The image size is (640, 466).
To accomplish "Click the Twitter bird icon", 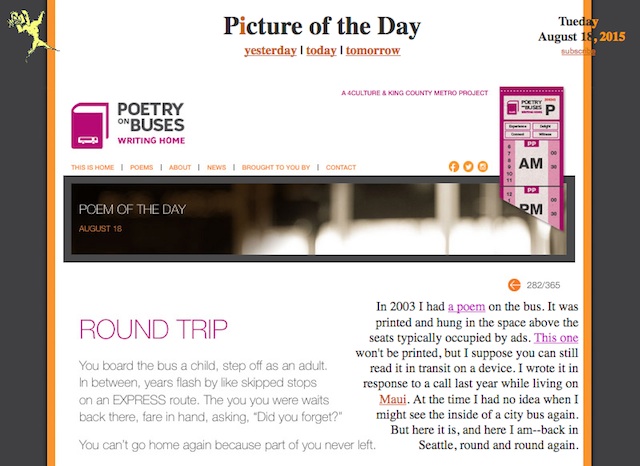I will [x=468, y=166].
